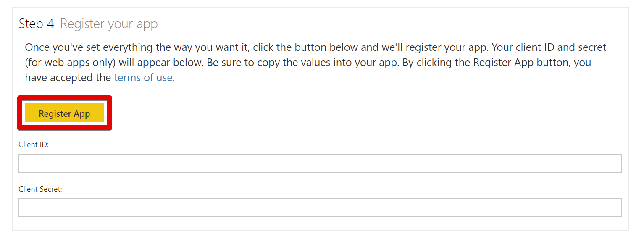
Task: Follow the blue terms of use hyperlink
Action: pyautogui.click(x=143, y=77)
